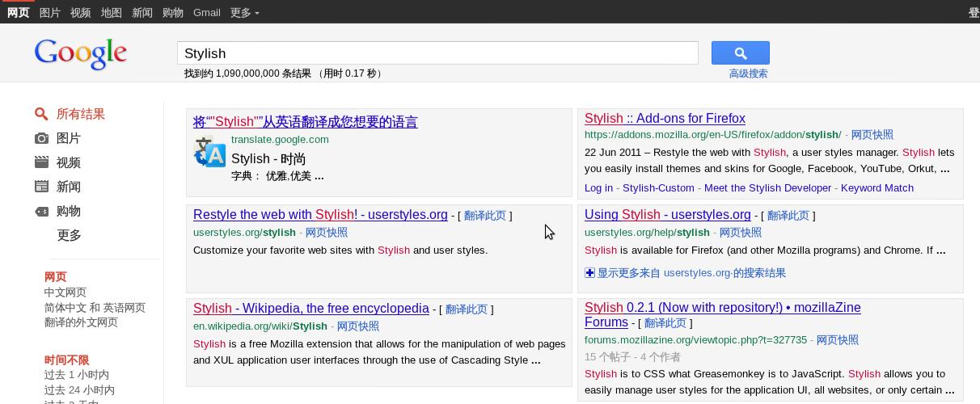The image size is (980, 404).
Task: Open Stylish :: Add-ons for Firefox result
Action: [x=665, y=118]
